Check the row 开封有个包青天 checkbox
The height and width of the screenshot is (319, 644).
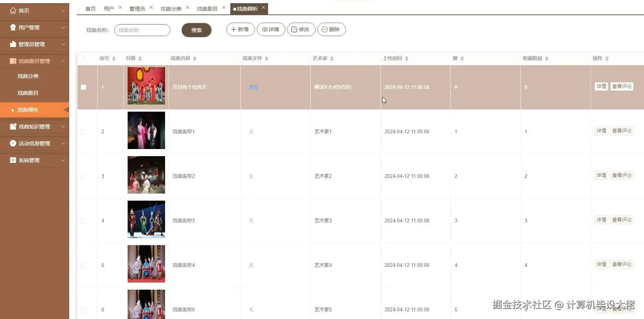pos(84,87)
